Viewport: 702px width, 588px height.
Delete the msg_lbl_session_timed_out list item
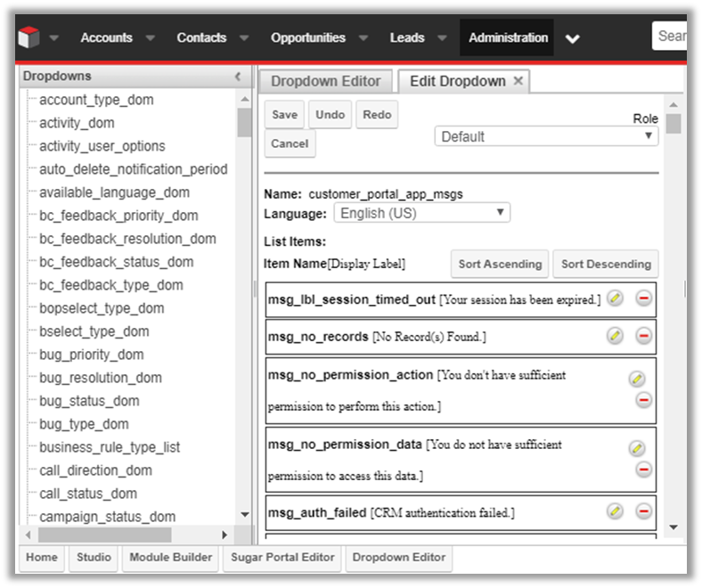point(643,298)
